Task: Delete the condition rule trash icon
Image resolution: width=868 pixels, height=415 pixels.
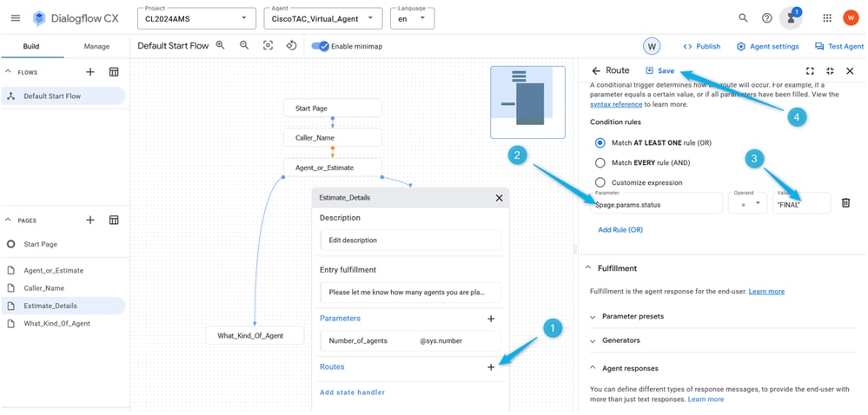Action: 846,202
